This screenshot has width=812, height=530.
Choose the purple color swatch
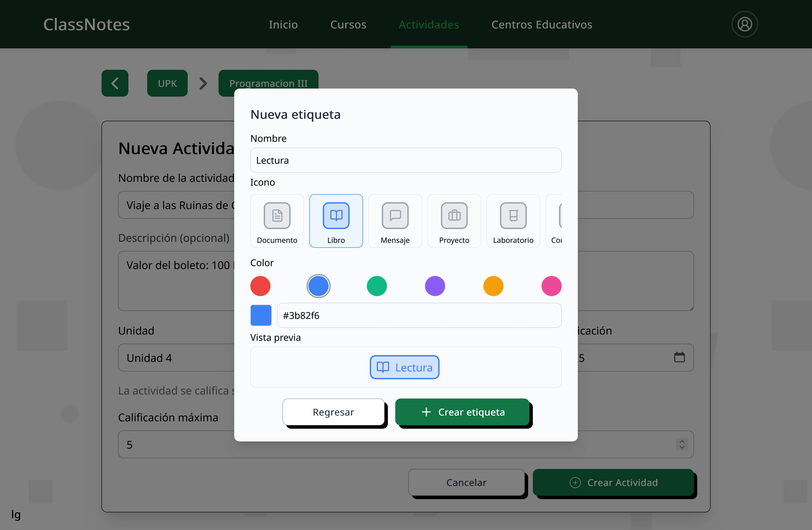coord(435,286)
